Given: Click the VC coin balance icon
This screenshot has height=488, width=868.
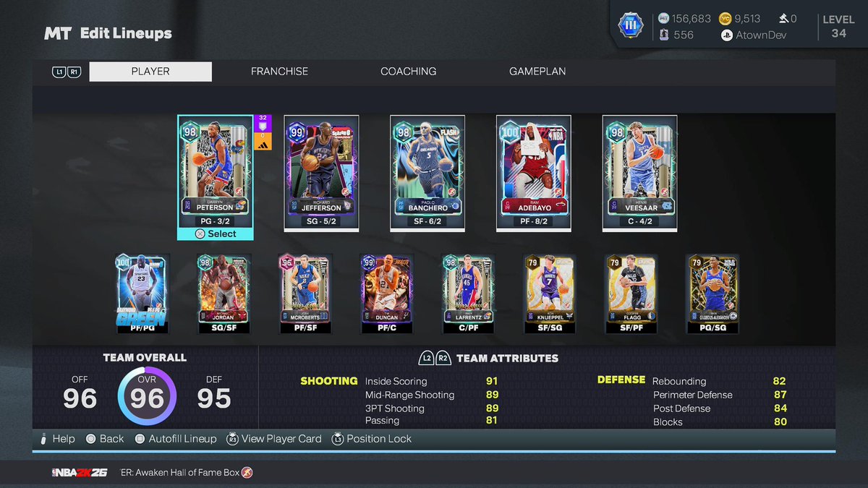Looking at the screenshot, I should [x=726, y=19].
